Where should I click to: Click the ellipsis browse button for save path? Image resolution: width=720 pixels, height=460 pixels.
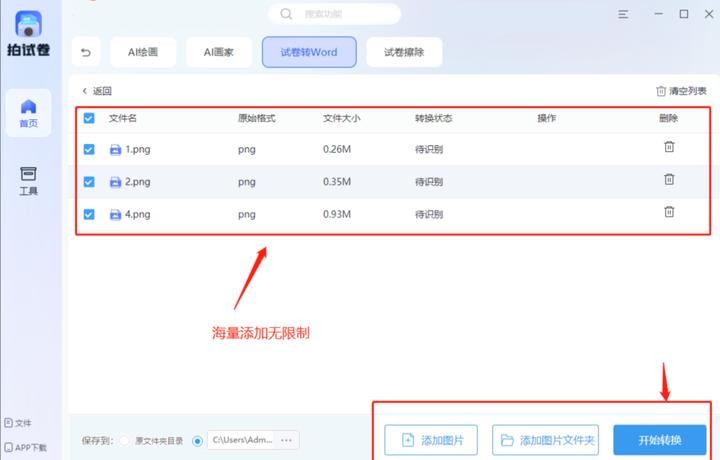tap(286, 440)
